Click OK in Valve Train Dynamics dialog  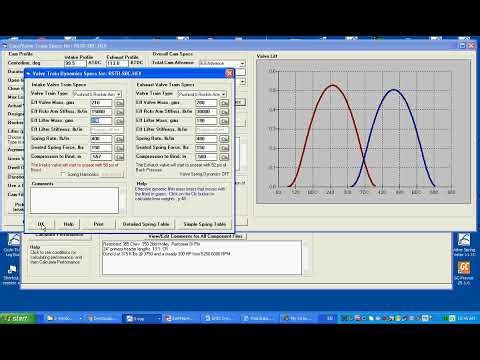[x=41, y=224]
